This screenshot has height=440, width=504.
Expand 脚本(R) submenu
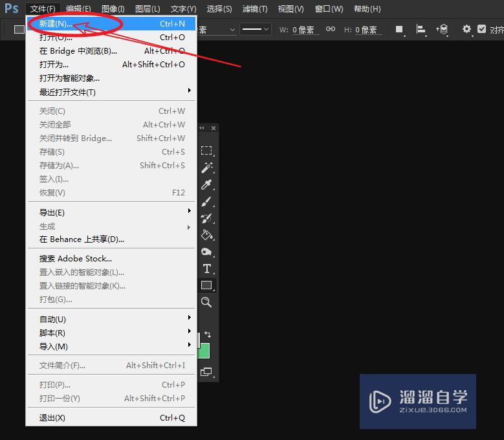(x=111, y=333)
